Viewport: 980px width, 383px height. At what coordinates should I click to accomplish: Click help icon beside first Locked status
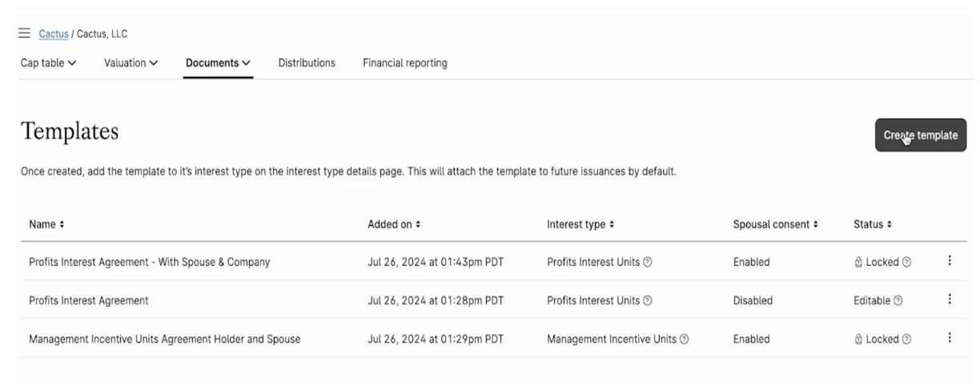tap(907, 262)
